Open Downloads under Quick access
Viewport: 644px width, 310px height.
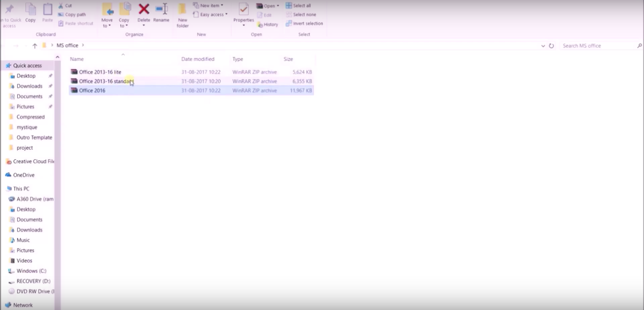29,86
